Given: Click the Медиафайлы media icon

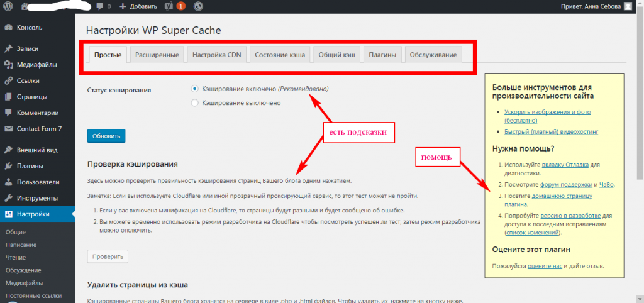Looking at the screenshot, I should (8, 65).
